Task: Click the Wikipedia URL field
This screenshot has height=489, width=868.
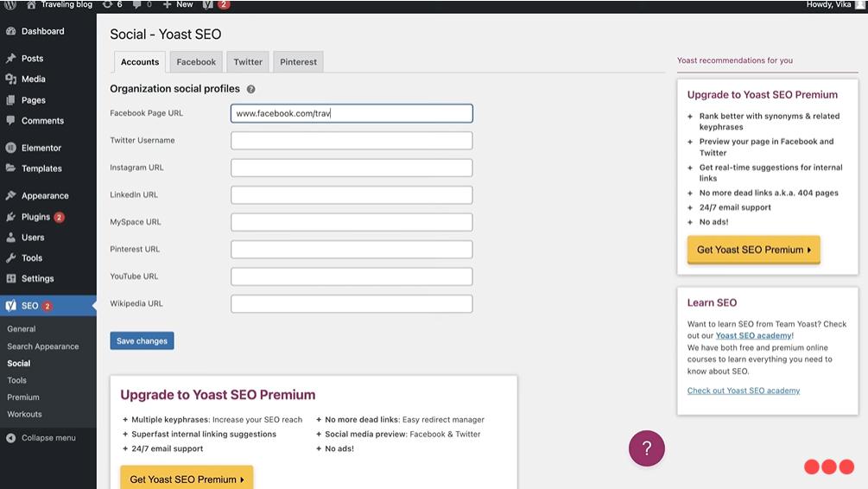Action: click(x=352, y=303)
